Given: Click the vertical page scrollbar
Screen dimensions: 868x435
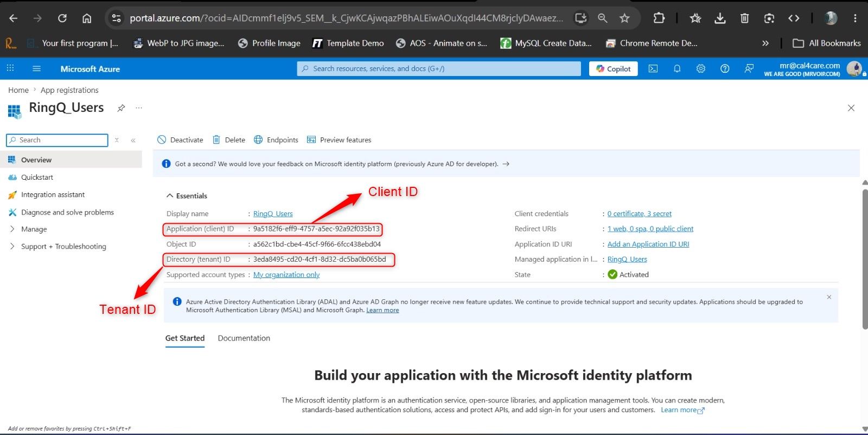Looking at the screenshot, I should coord(865,259).
